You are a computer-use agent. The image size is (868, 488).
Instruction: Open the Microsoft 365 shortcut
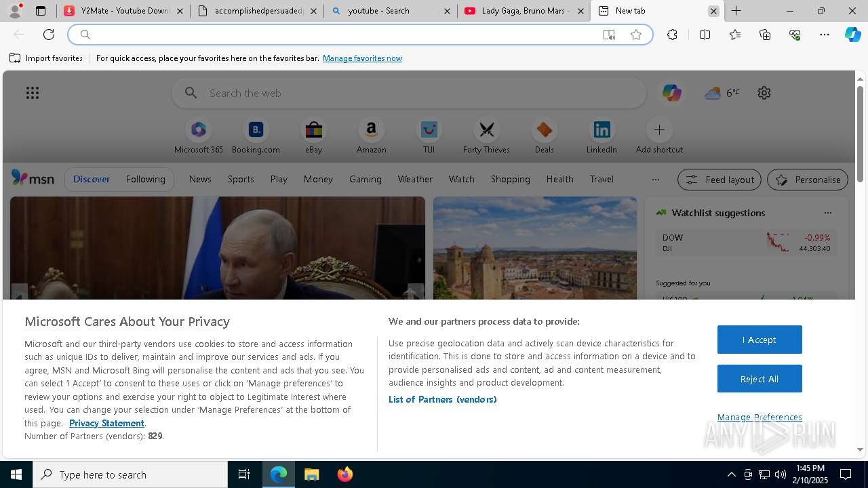tap(198, 136)
